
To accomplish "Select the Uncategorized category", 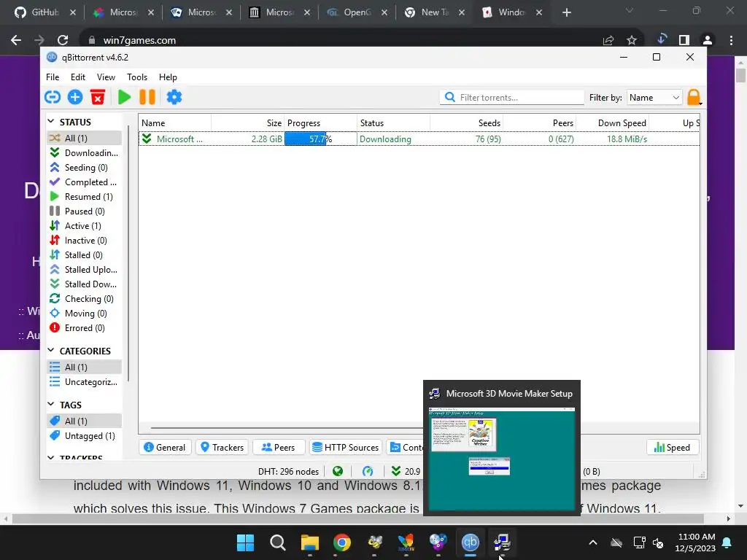I will click(x=85, y=382).
